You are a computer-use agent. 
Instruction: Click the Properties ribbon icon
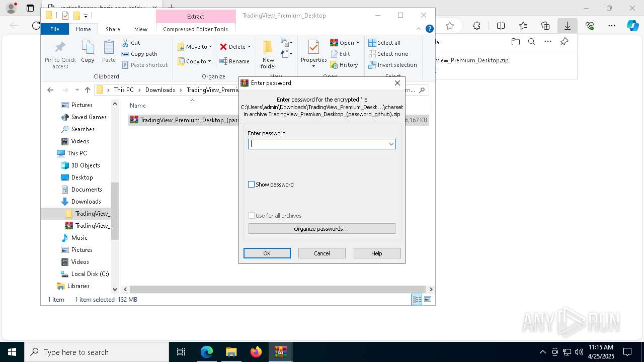tap(313, 48)
